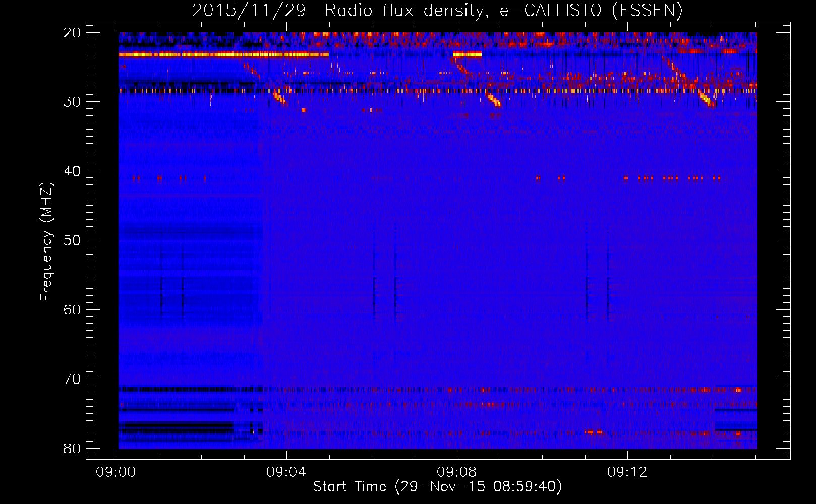
Task: Click the frequency tick label 50
Action: pos(73,240)
